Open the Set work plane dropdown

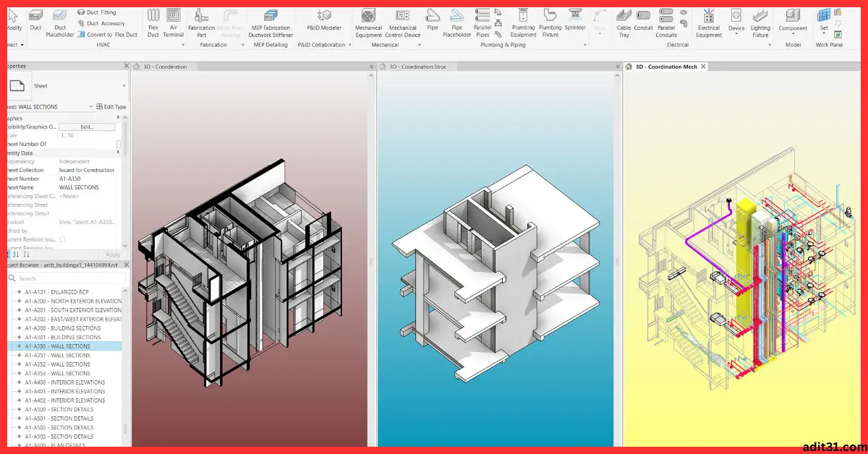[823, 34]
